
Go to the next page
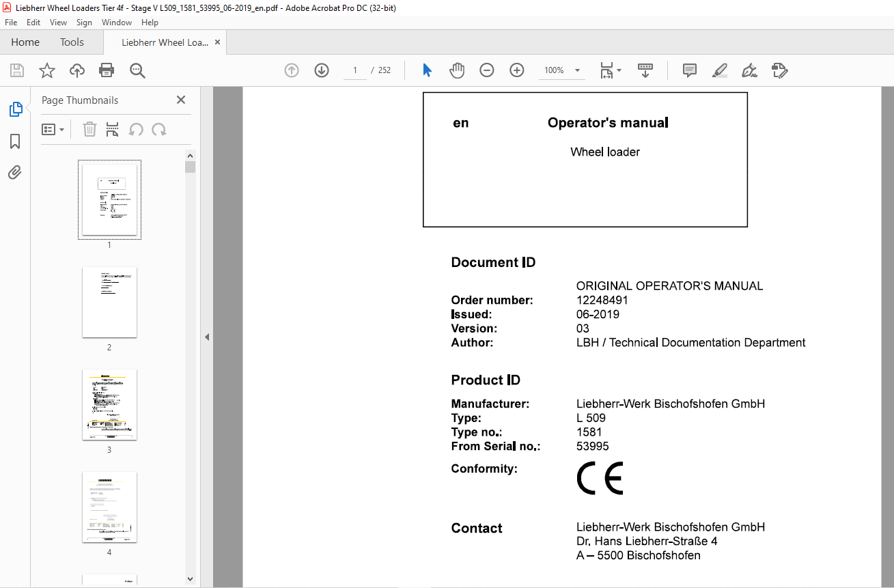(322, 70)
